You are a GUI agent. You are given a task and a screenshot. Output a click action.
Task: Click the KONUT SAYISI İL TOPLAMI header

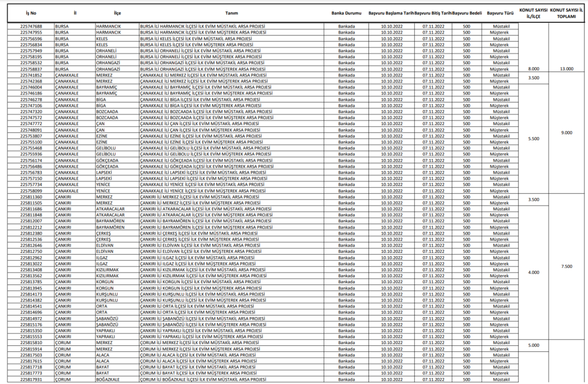566,13
